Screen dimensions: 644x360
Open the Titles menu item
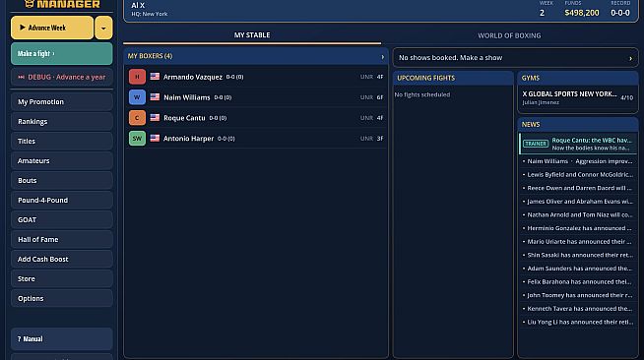(62, 141)
